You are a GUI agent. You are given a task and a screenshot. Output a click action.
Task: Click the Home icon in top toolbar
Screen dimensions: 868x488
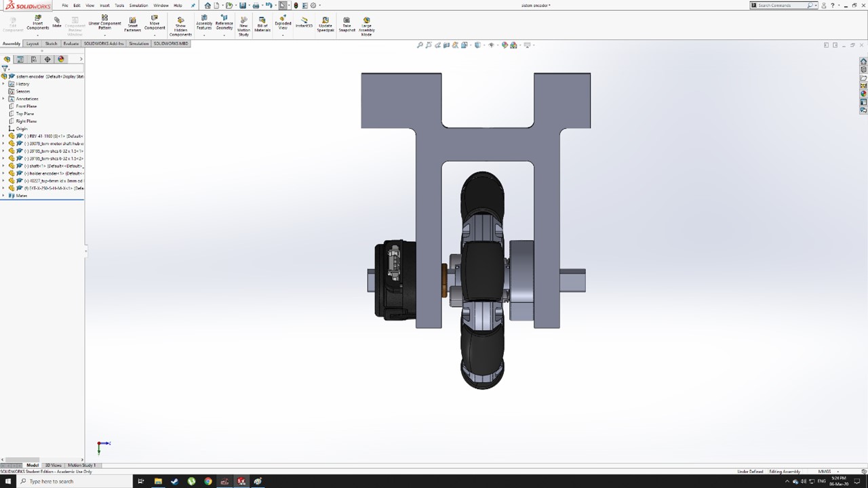(208, 5)
